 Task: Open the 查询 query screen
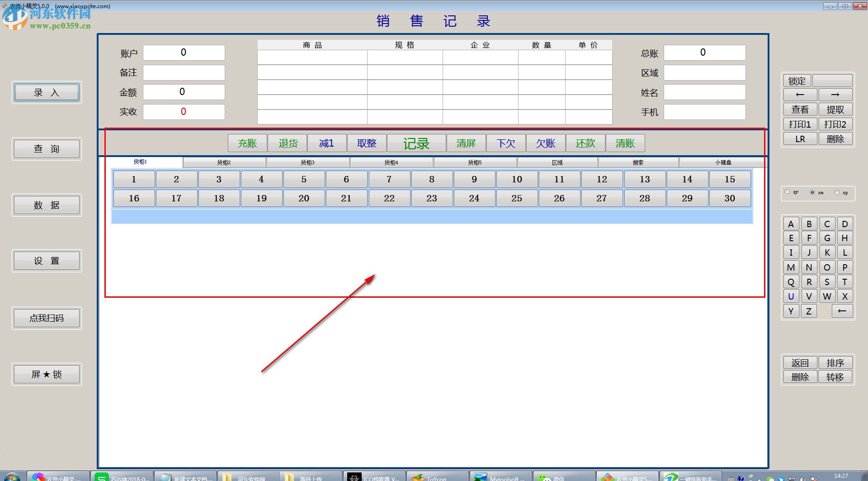(47, 149)
